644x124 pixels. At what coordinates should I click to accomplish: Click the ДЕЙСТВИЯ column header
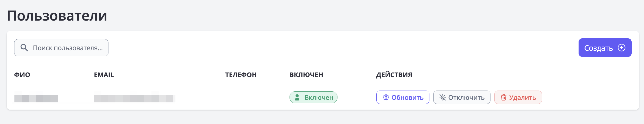[x=394, y=75]
